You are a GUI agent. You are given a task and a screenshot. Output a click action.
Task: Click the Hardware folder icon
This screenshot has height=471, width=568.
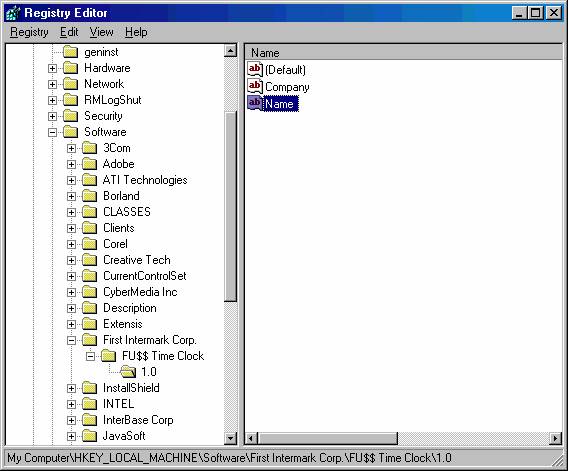point(70,68)
